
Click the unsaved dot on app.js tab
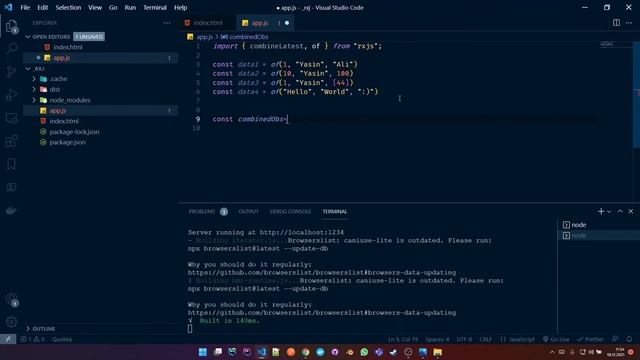[x=287, y=23]
